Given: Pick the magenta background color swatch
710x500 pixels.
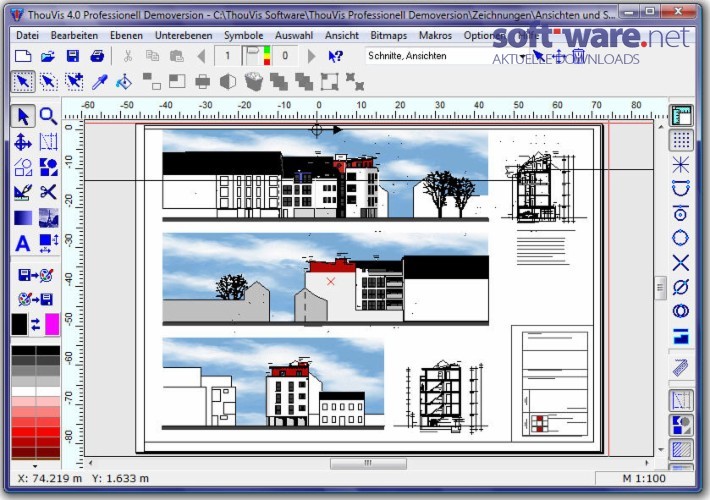Looking at the screenshot, I should point(52,324).
